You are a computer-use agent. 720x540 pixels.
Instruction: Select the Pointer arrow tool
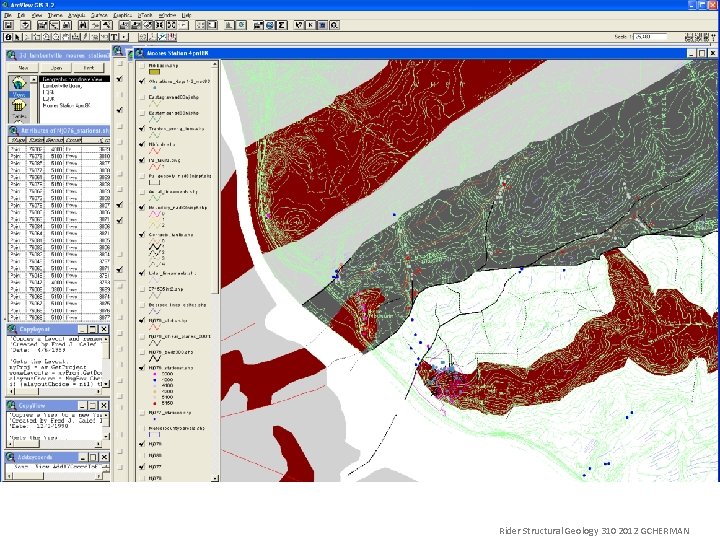pos(17,37)
